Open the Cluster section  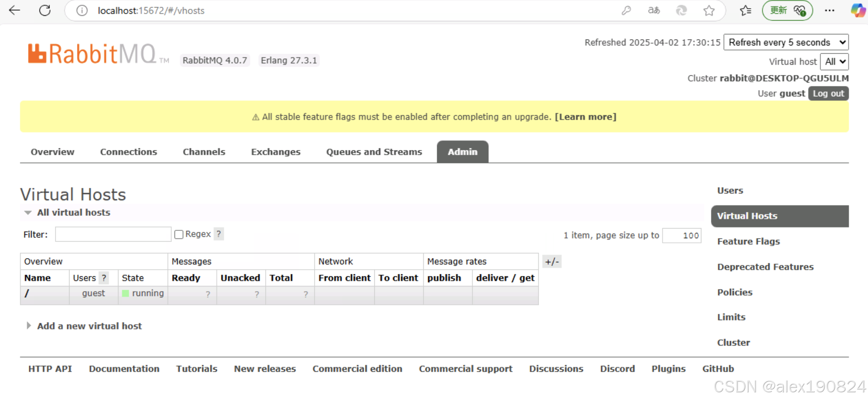733,343
